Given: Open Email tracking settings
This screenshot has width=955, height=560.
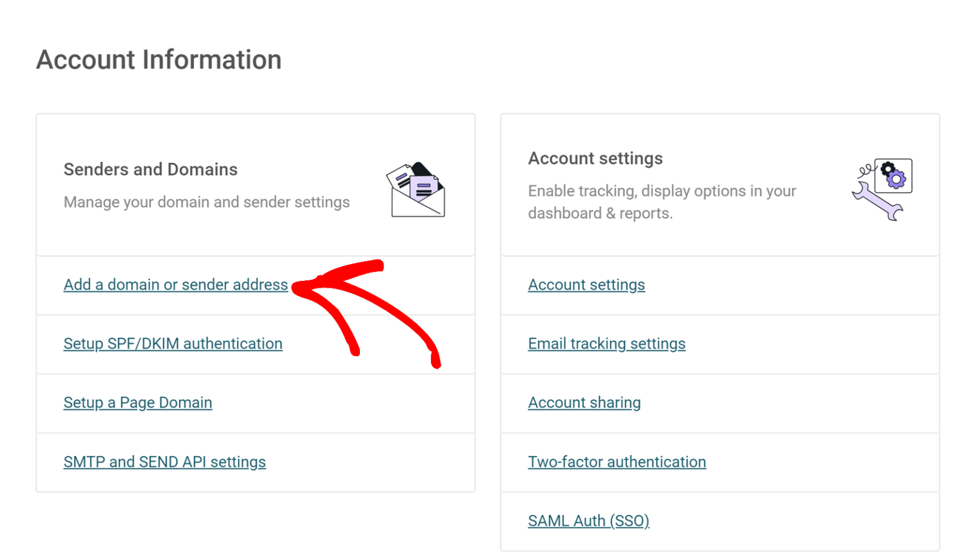Looking at the screenshot, I should (606, 344).
